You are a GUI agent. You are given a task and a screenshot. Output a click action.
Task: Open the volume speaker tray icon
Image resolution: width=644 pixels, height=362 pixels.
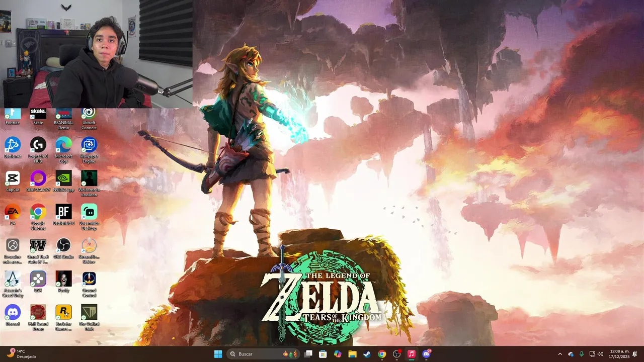(x=600, y=354)
